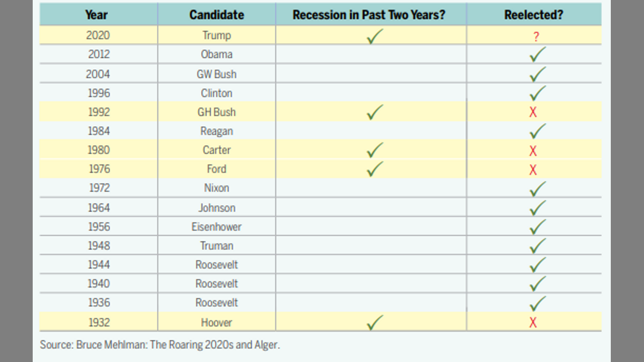Viewport: 644px width, 362px height.
Task: Click the Year column header
Action: (x=96, y=15)
